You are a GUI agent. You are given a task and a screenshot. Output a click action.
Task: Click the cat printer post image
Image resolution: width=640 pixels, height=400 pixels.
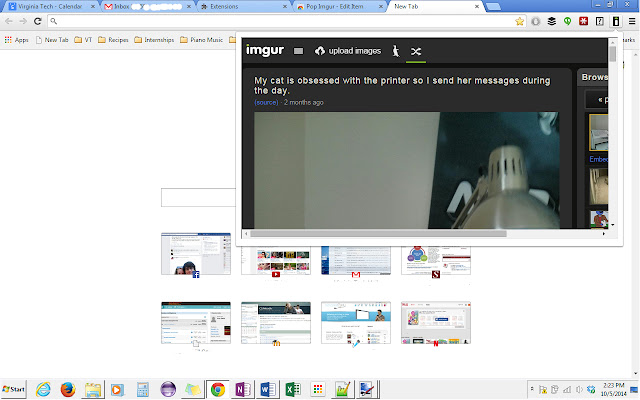406,170
